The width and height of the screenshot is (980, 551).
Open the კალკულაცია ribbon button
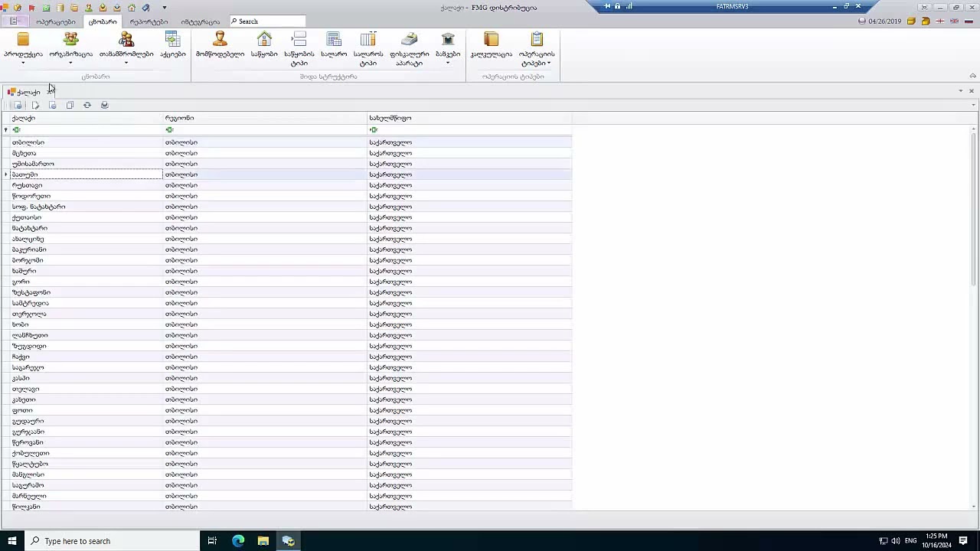492,46
